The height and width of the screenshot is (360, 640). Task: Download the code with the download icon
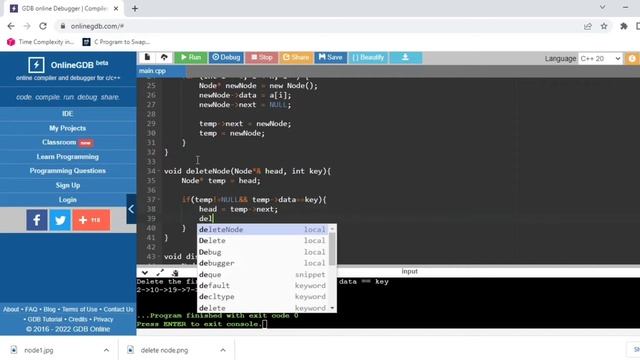[x=405, y=58]
